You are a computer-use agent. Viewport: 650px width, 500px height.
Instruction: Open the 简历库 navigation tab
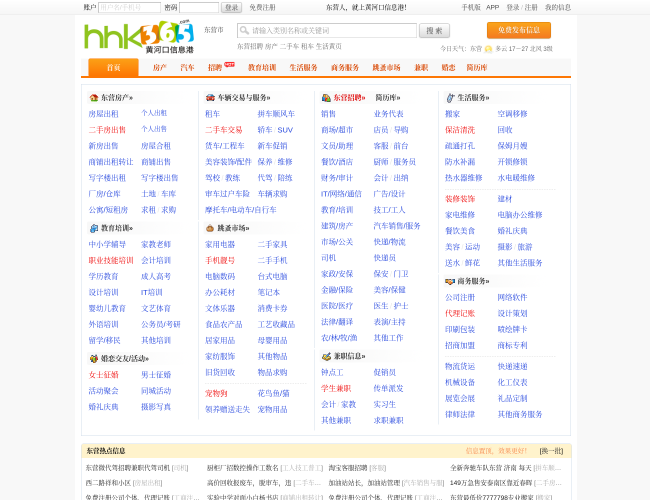tap(477, 68)
